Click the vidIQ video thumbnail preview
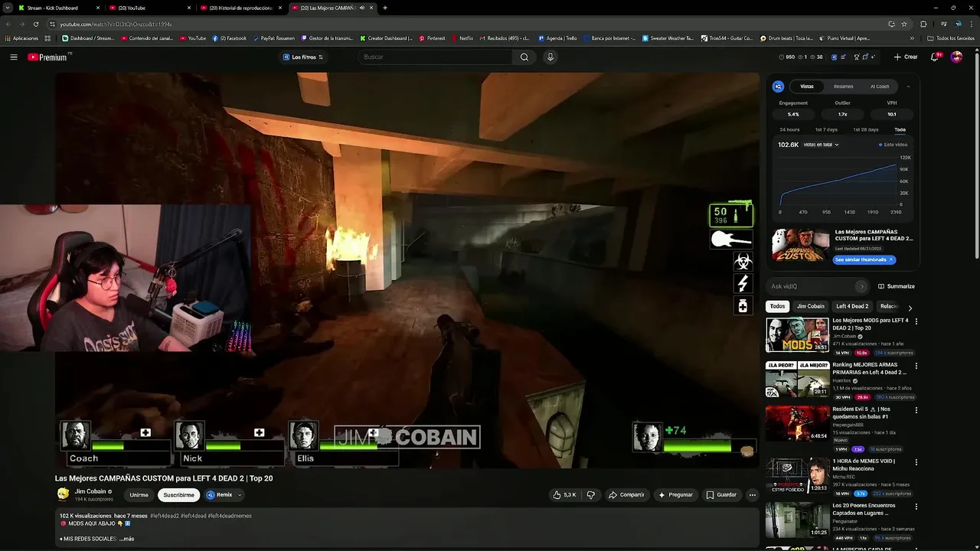980x551 pixels. coord(800,245)
